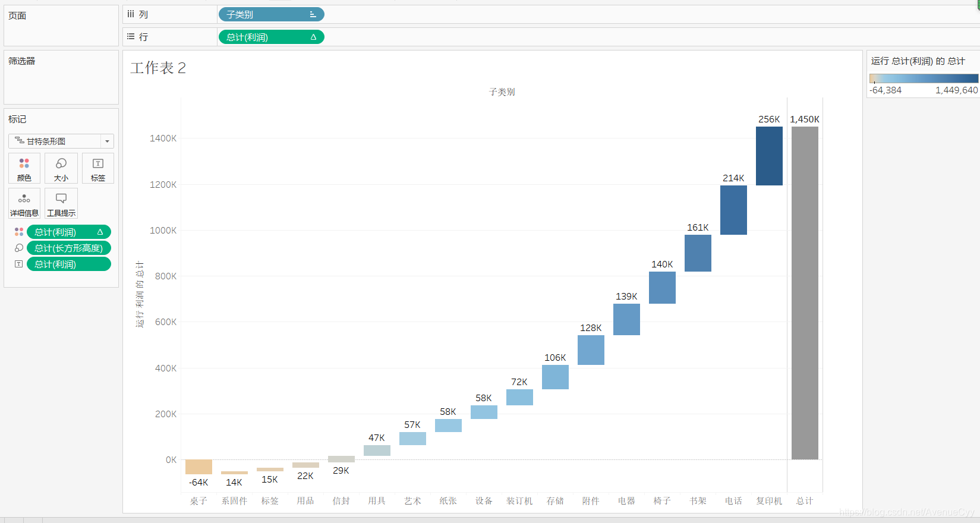Select the 椅子 bar labeled 140K
This screenshot has width=980, height=523.
pyautogui.click(x=662, y=288)
